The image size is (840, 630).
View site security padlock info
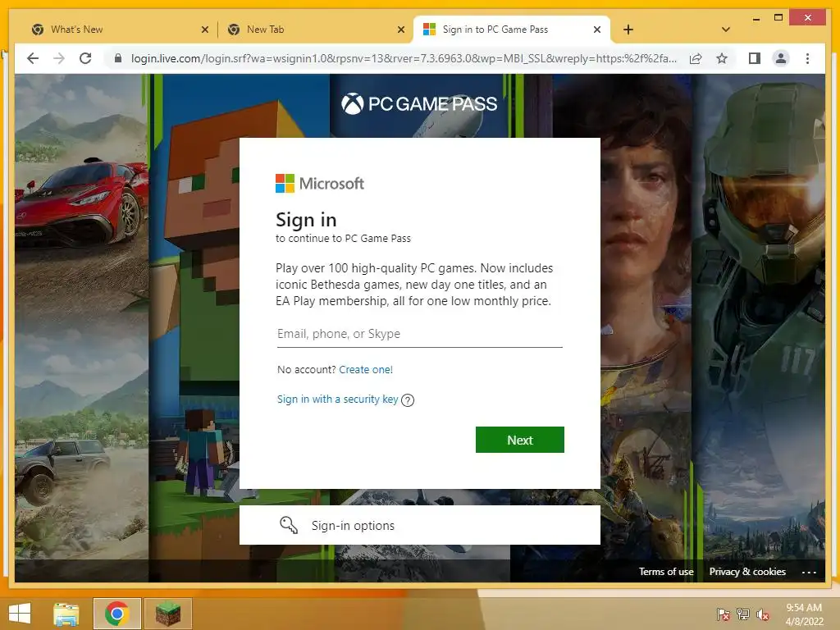[x=118, y=58]
